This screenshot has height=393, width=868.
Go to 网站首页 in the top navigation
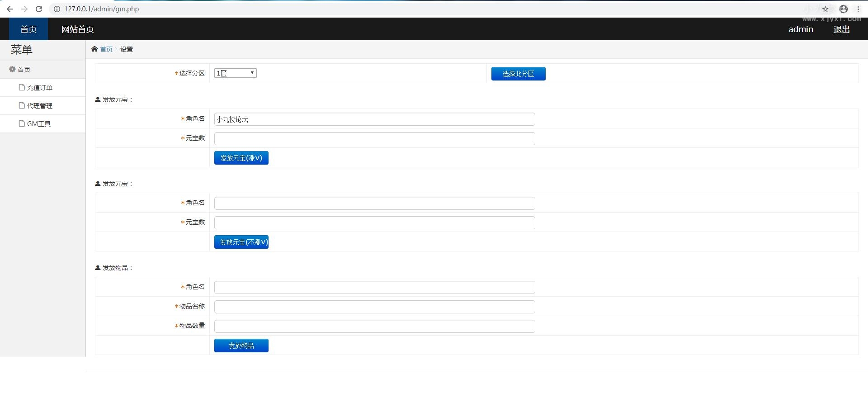78,29
